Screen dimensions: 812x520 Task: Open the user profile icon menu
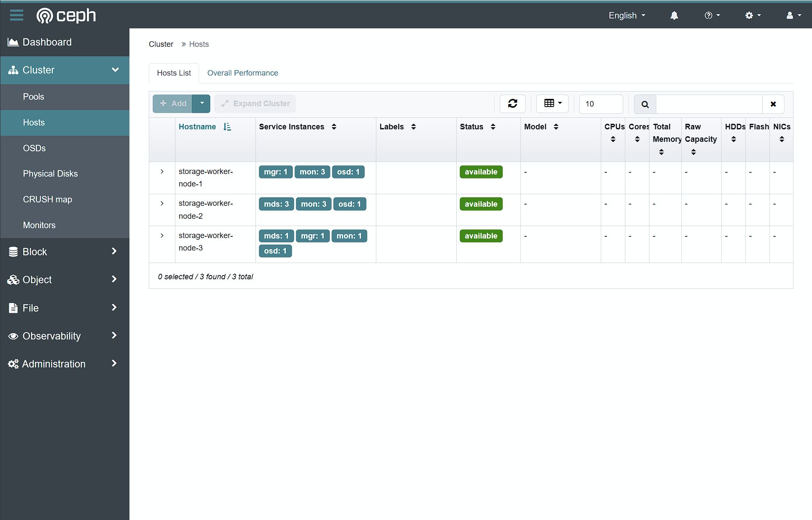point(793,15)
